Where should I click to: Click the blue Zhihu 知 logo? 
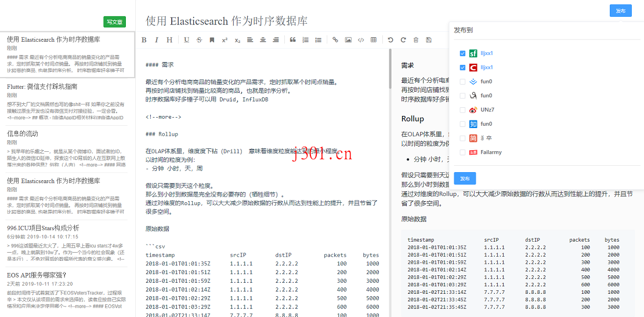point(473,124)
